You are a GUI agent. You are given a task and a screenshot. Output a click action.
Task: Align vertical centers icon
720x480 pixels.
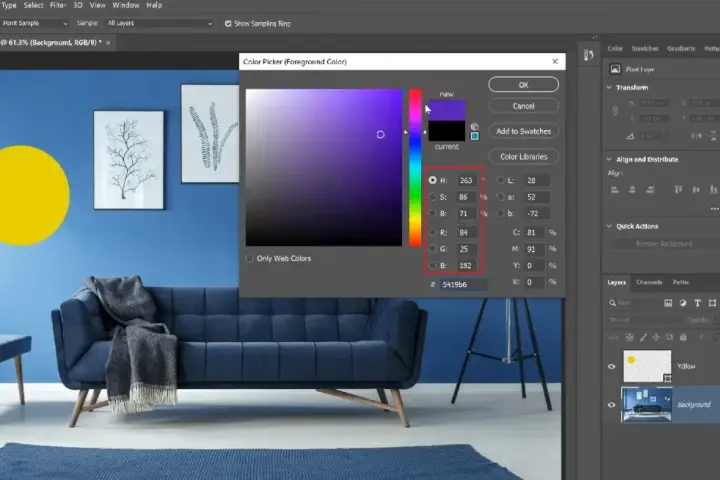[696, 189]
